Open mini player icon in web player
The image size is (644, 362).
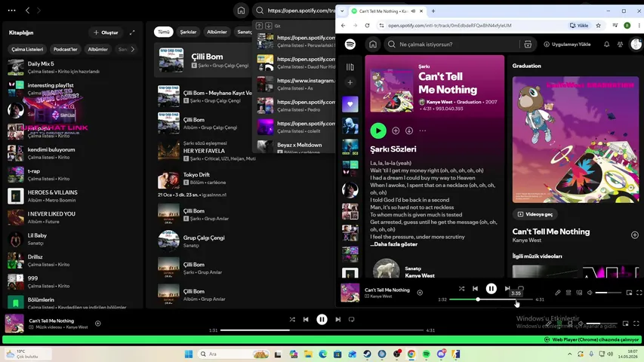629,293
